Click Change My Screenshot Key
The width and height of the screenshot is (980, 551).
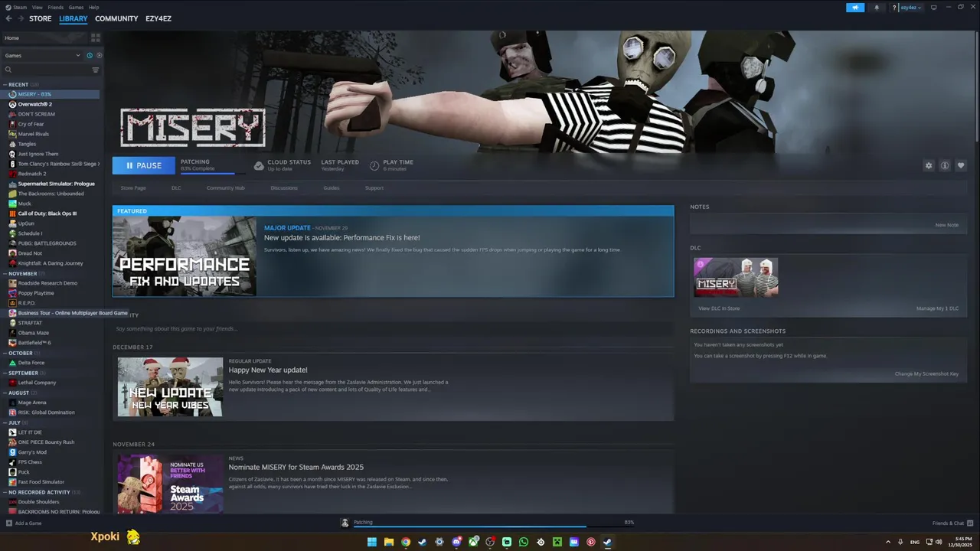[x=926, y=374]
